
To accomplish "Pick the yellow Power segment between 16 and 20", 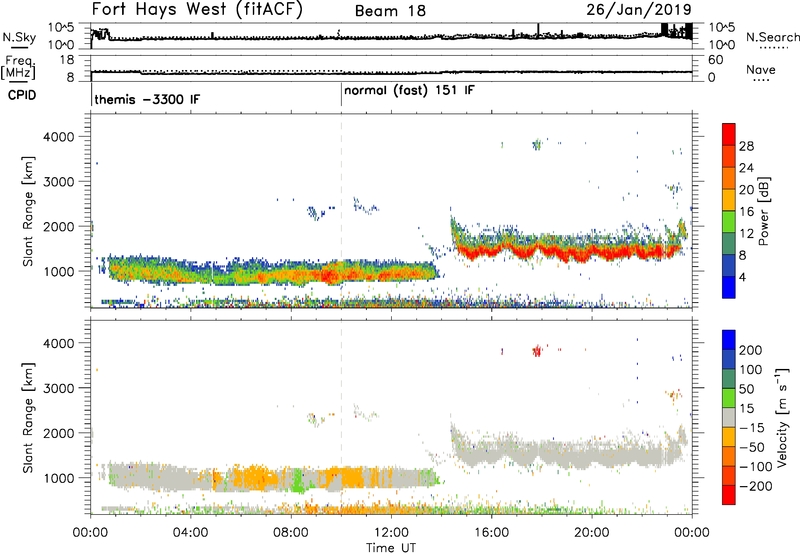I will coord(729,200).
